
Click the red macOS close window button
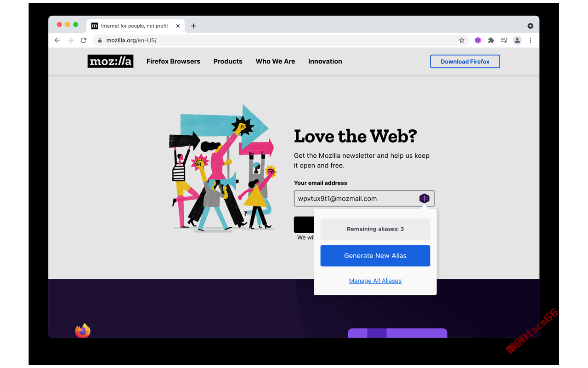[59, 24]
